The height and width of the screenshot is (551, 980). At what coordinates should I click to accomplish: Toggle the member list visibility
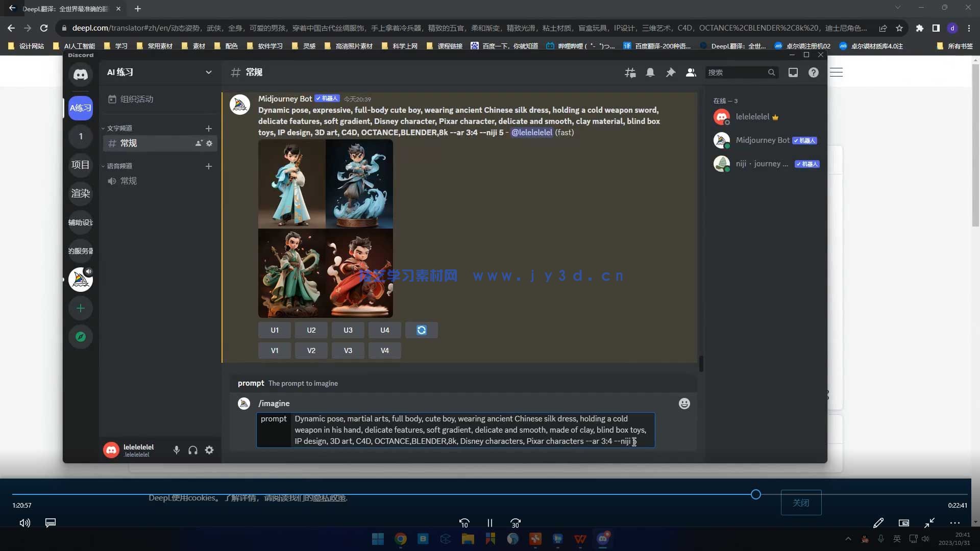point(691,72)
